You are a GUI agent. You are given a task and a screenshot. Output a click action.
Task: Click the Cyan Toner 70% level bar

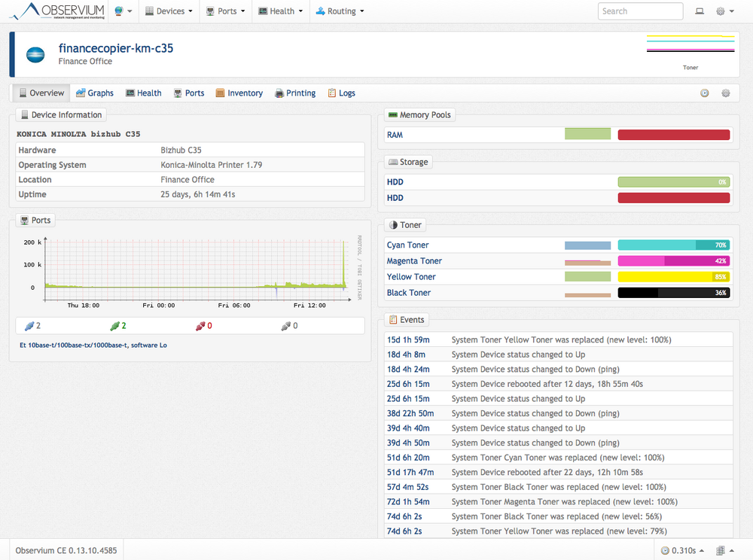tap(674, 245)
